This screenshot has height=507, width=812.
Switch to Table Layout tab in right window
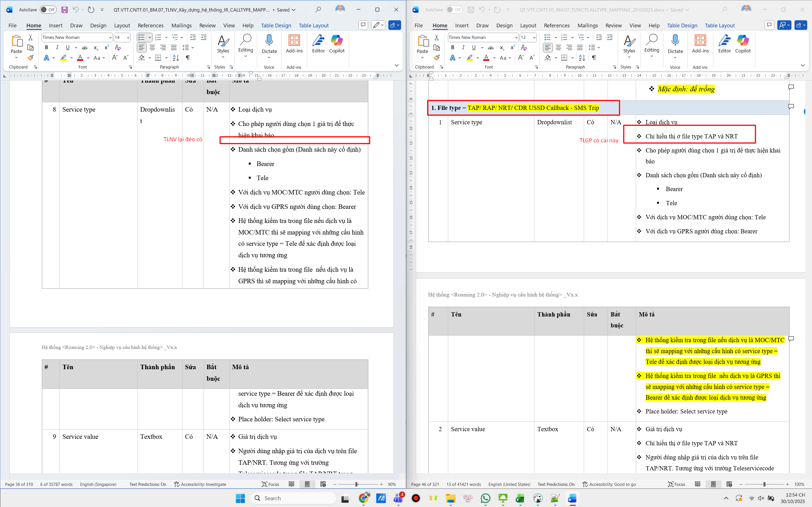point(719,25)
